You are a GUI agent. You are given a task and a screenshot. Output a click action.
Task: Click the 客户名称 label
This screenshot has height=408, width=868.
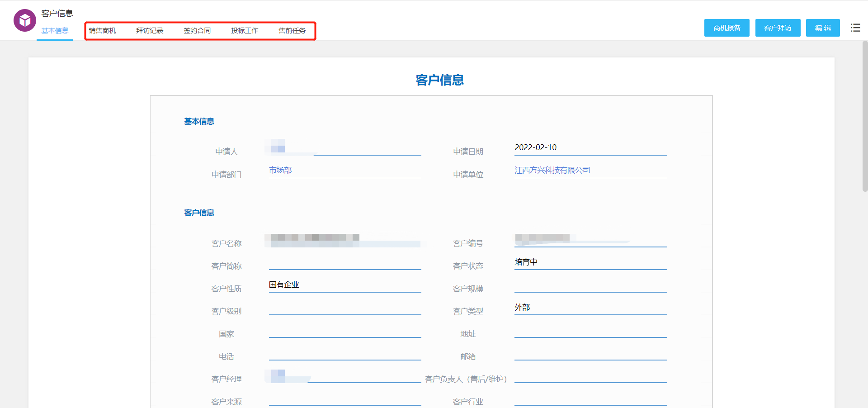click(226, 243)
